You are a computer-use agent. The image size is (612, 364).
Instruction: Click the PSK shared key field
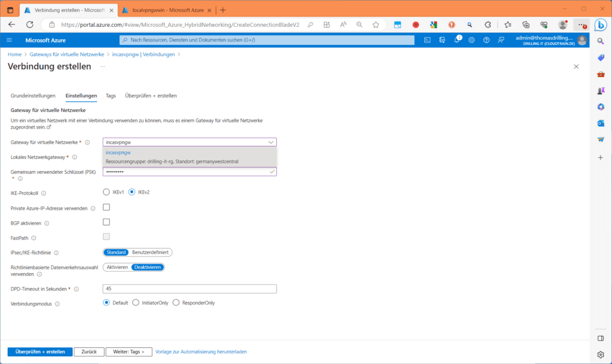point(189,172)
